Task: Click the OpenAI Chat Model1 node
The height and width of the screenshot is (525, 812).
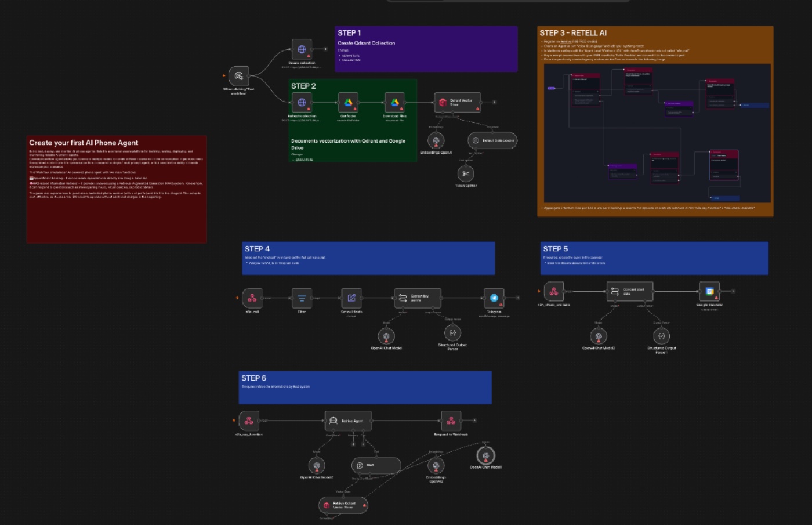Action: (x=486, y=456)
